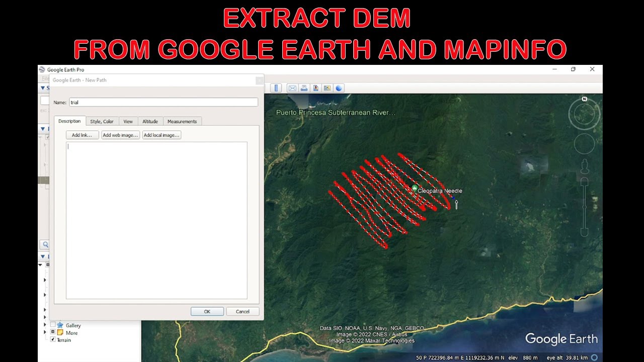Screen dimensions: 644x362
Task: Confirm the New Path dialog with OK
Action: [x=207, y=311]
